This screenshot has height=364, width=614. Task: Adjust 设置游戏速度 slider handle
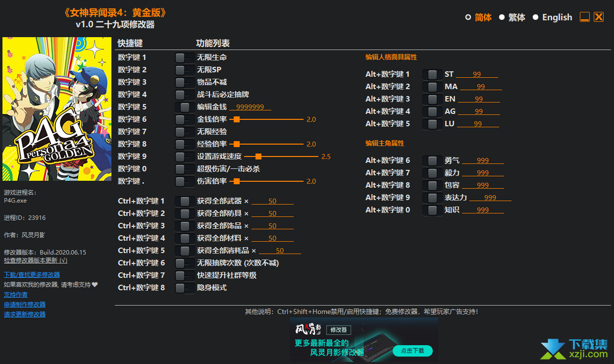(x=258, y=156)
